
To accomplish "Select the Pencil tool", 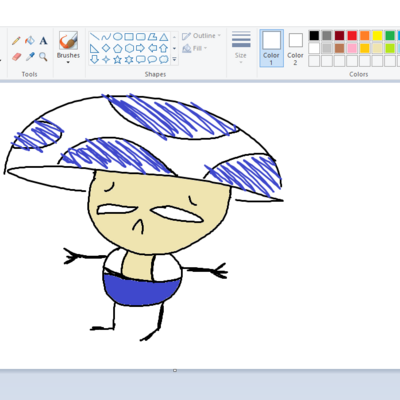I will tap(16, 41).
